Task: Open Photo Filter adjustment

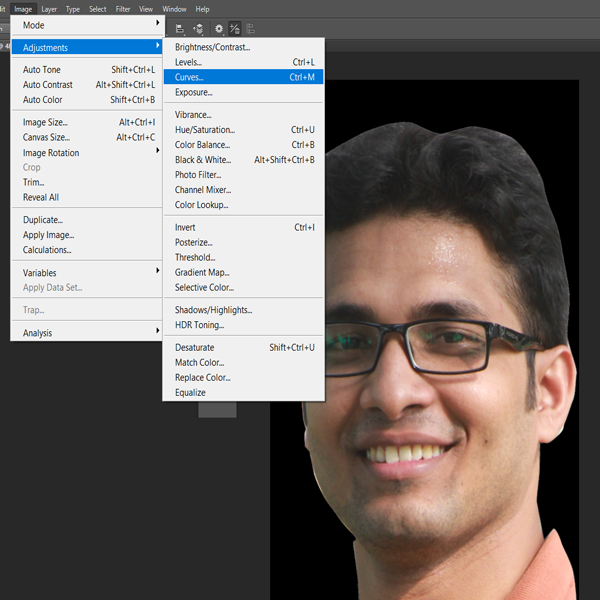Action: click(x=244, y=174)
